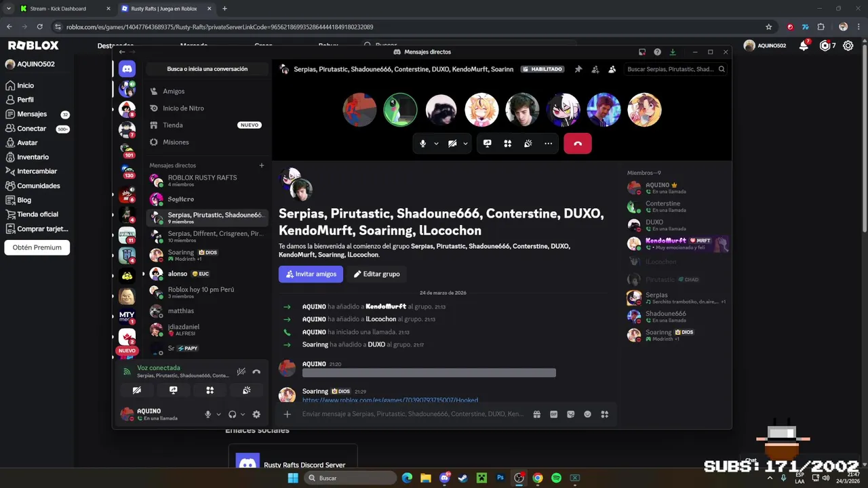Open Discord help question mark icon
Screen dimensions: 868x488
[x=657, y=52]
